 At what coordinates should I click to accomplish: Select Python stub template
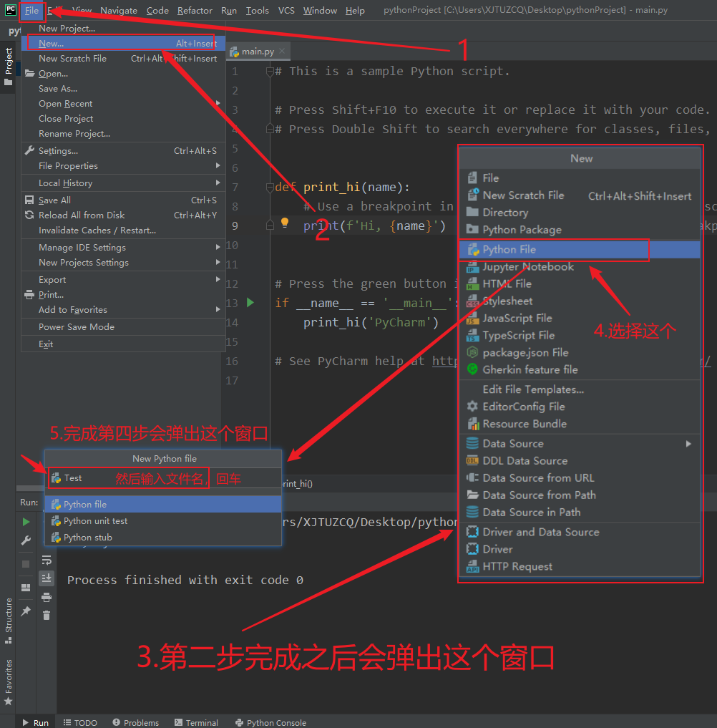click(163, 537)
